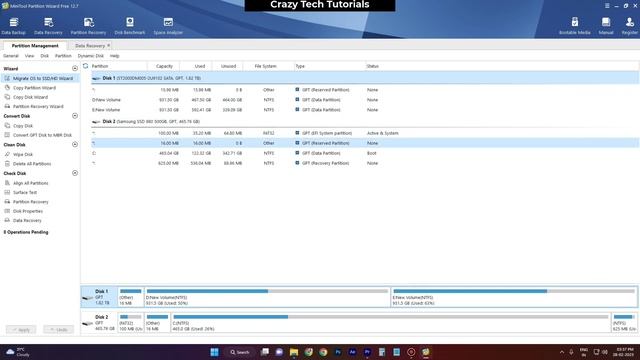Open File Explorer from the taskbar
This screenshot has width=640, height=360.
[293, 352]
